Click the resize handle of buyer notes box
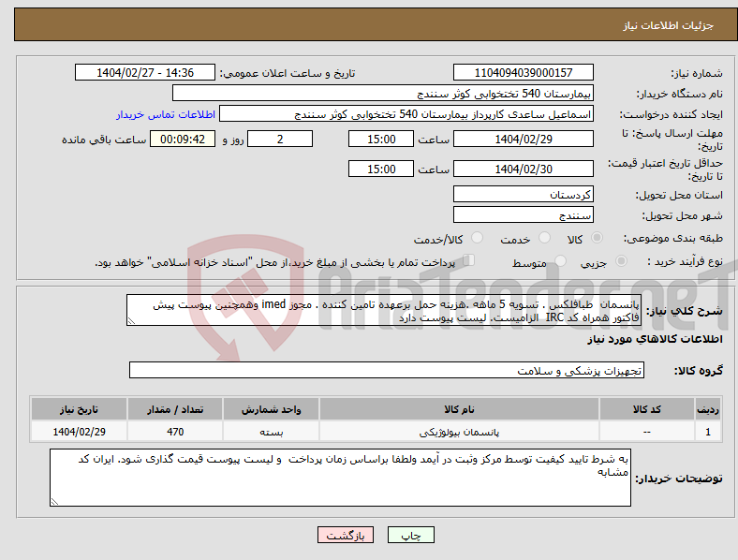 54,502
